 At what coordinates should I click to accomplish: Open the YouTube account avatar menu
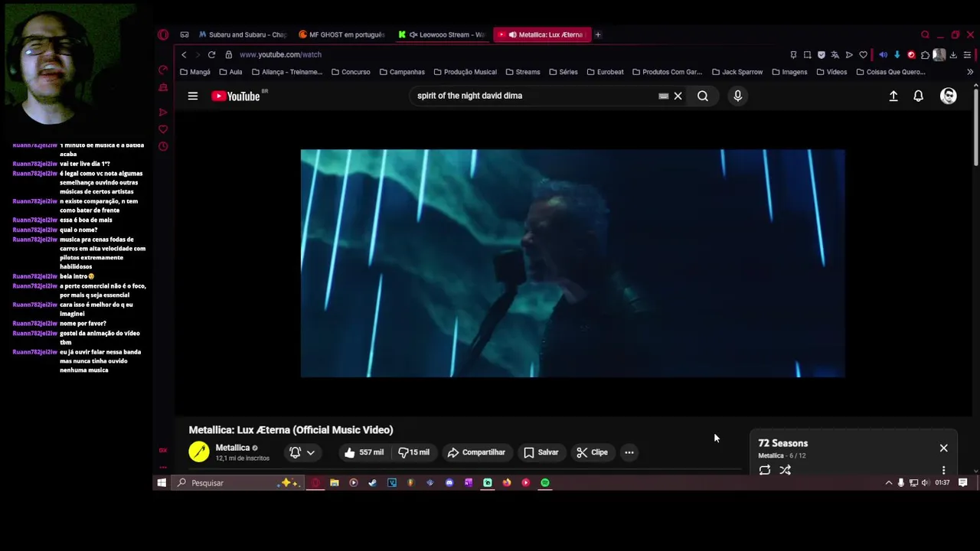tap(949, 96)
